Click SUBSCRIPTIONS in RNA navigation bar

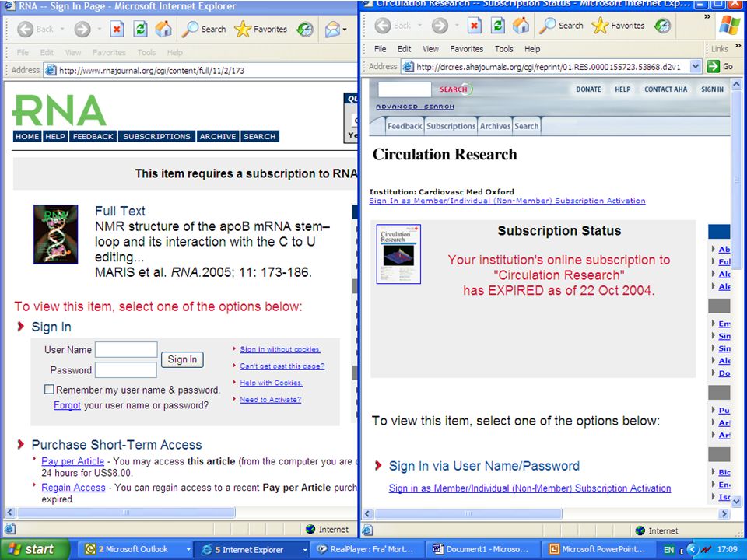[156, 136]
